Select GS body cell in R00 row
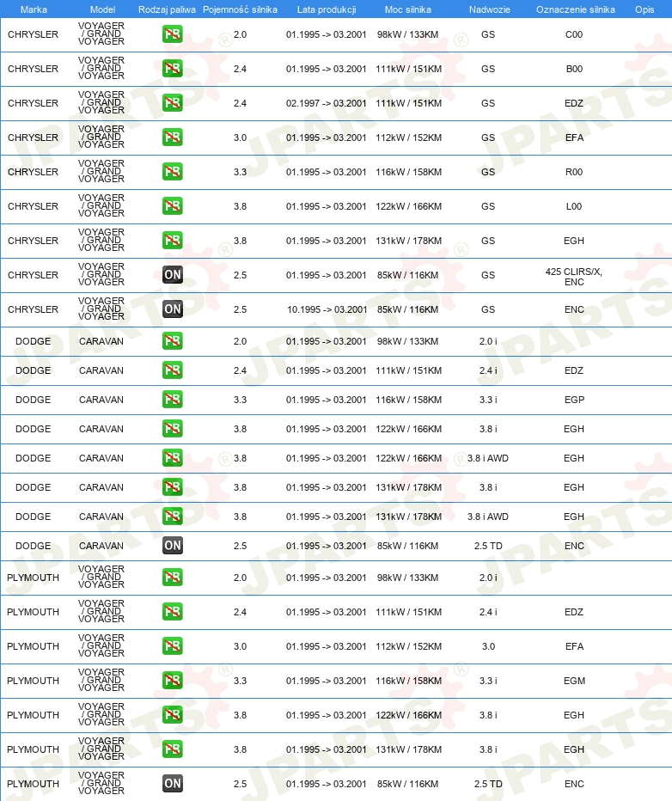Viewport: 672px width, 801px height. 488,172
